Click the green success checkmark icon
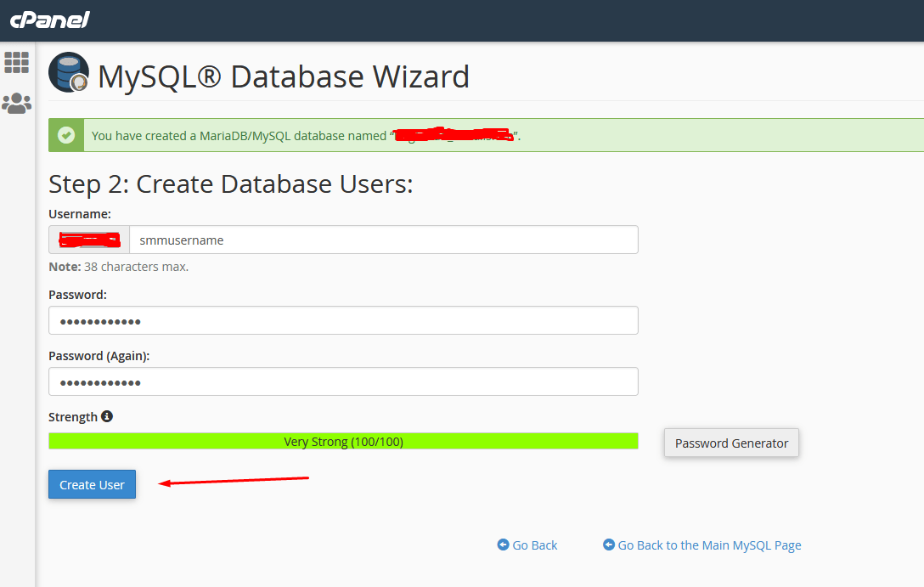924x587 pixels. point(66,135)
